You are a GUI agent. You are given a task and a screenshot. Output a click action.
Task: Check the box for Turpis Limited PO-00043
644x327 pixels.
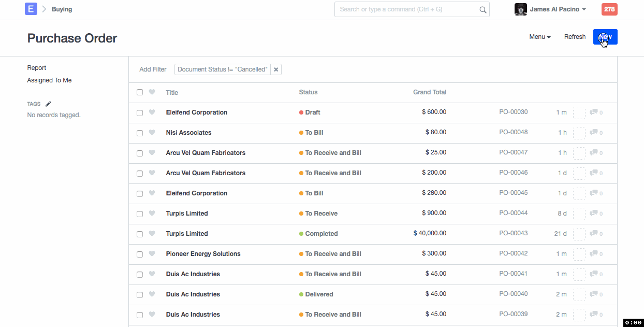(x=140, y=234)
